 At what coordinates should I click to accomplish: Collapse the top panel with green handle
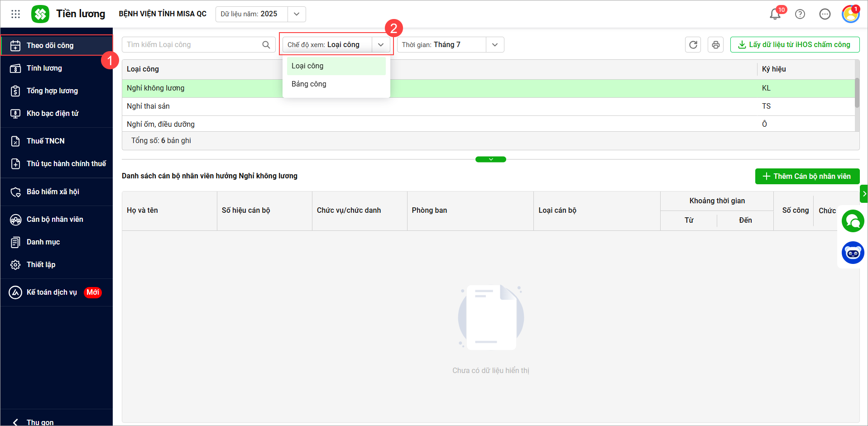[x=491, y=159]
